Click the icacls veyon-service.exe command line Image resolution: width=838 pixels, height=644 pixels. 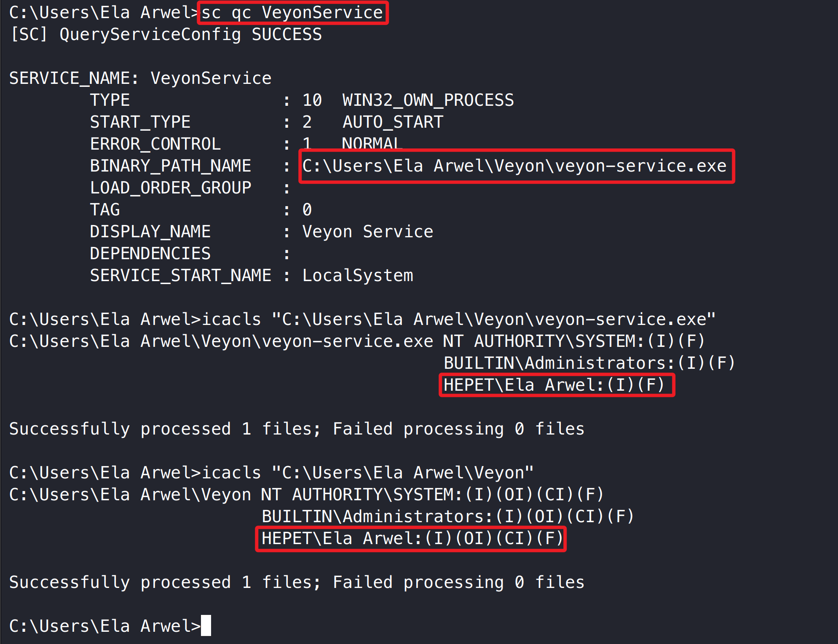pos(362,319)
